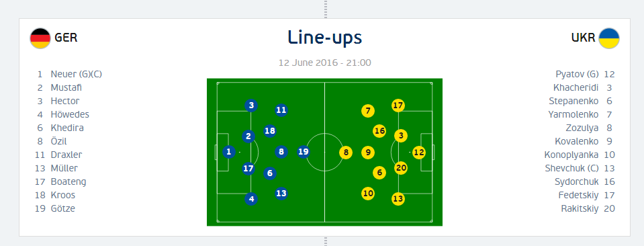Click the Line-ups heading

pos(324,38)
